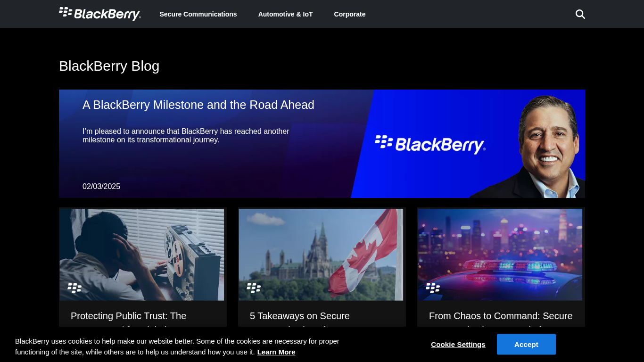
Task: Open the police lights article thumbnail
Action: [x=500, y=255]
